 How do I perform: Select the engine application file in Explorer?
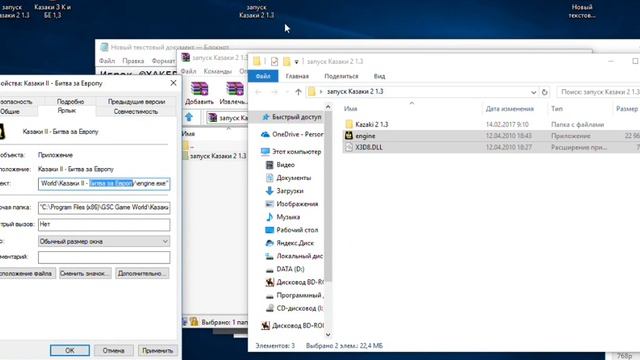(x=365, y=136)
